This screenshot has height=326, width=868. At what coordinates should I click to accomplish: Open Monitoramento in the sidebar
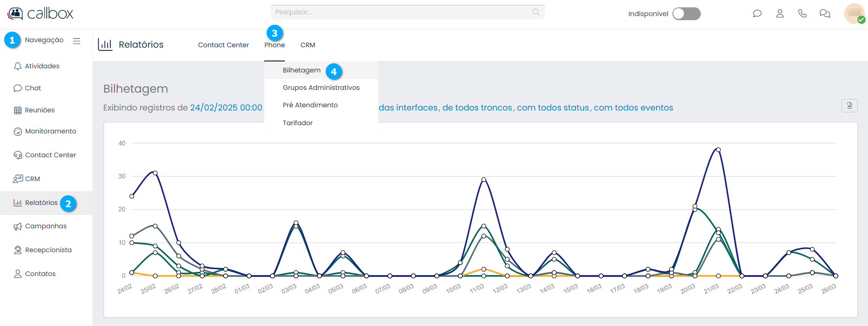[50, 131]
